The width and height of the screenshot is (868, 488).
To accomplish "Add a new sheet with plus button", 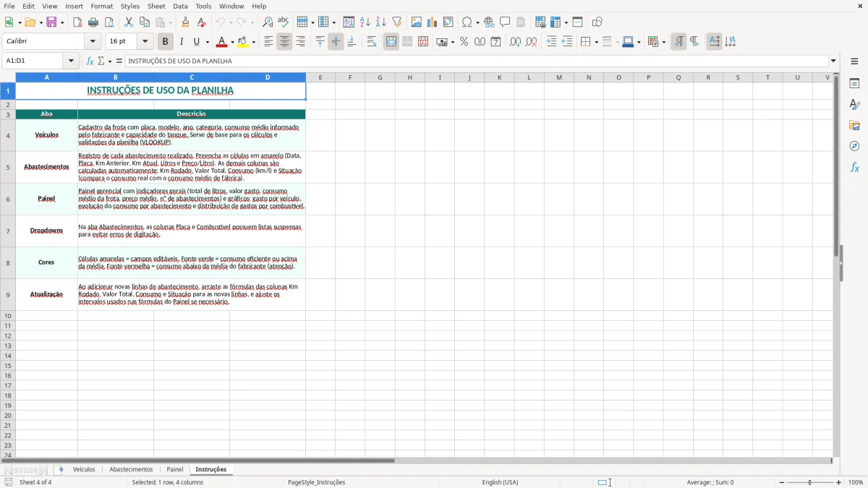I will [61, 469].
